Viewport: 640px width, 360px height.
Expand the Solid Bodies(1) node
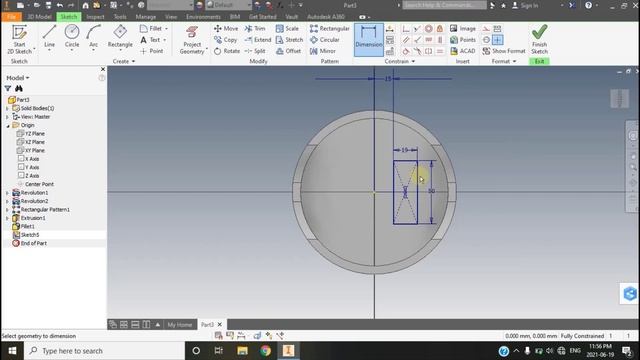tap(7, 108)
